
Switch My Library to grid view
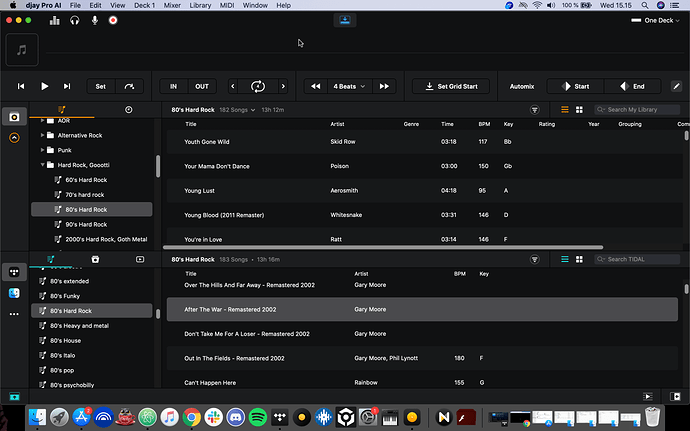[579, 110]
